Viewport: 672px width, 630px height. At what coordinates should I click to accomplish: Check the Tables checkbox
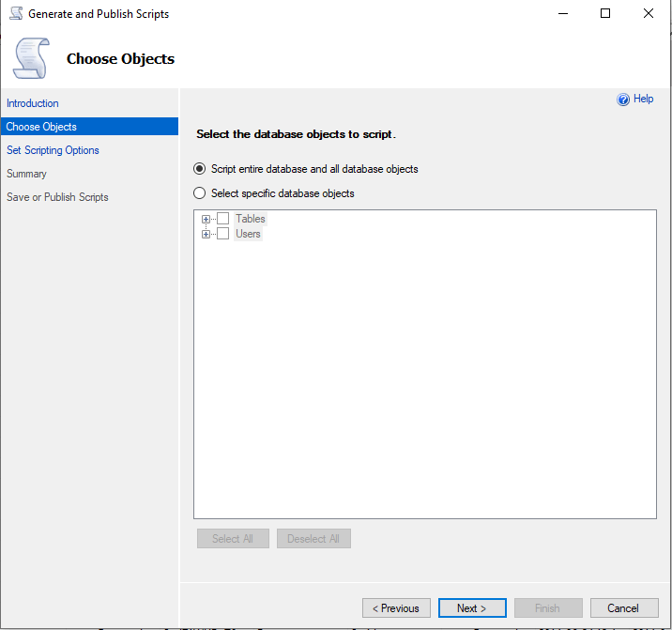click(223, 219)
